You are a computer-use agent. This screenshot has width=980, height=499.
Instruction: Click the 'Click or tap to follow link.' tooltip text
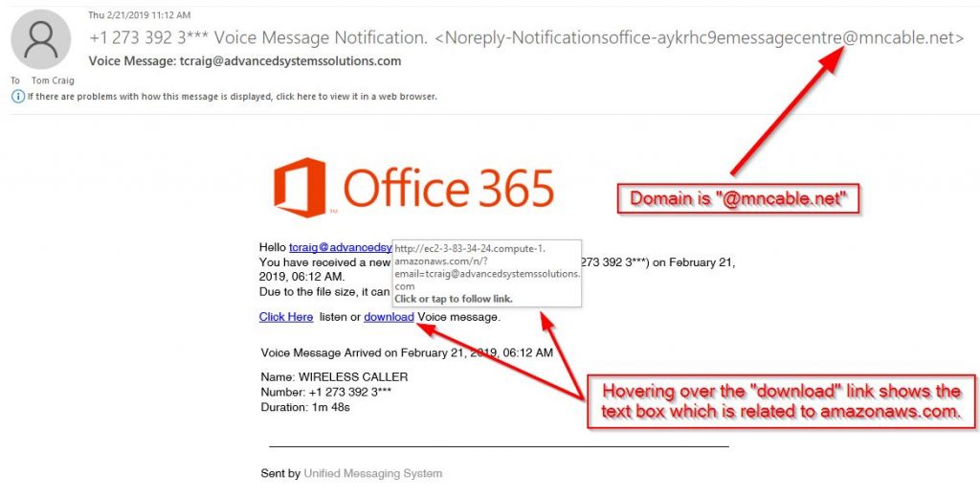(454, 299)
